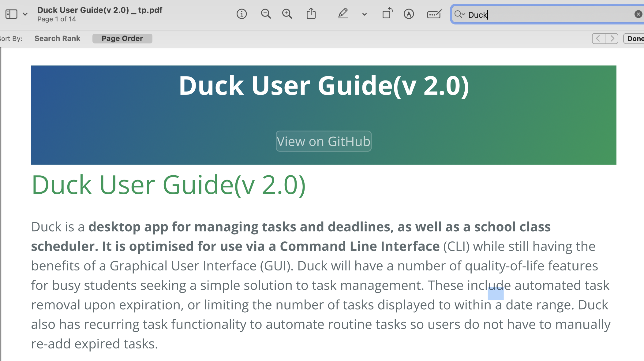Viewport: 644px width, 361px height.
Task: Open the search options magnifier dropdown
Action: pos(459,14)
